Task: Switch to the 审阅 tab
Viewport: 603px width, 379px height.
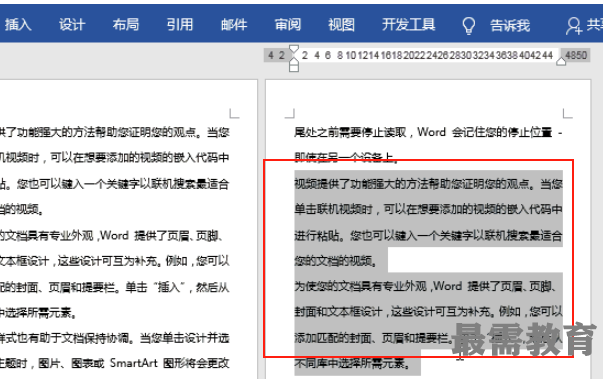Action: [287, 25]
